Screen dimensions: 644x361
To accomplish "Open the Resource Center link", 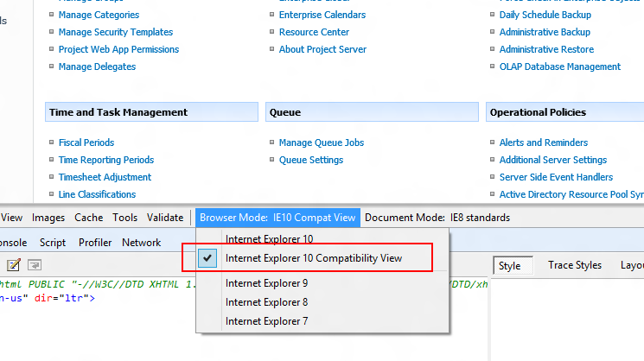I will tap(314, 32).
